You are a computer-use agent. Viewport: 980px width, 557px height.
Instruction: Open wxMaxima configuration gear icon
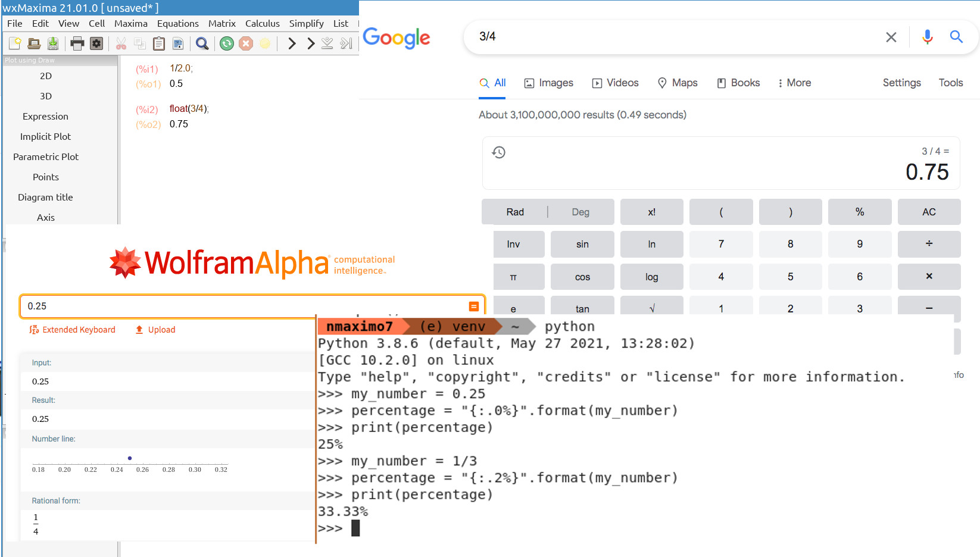[x=96, y=43]
